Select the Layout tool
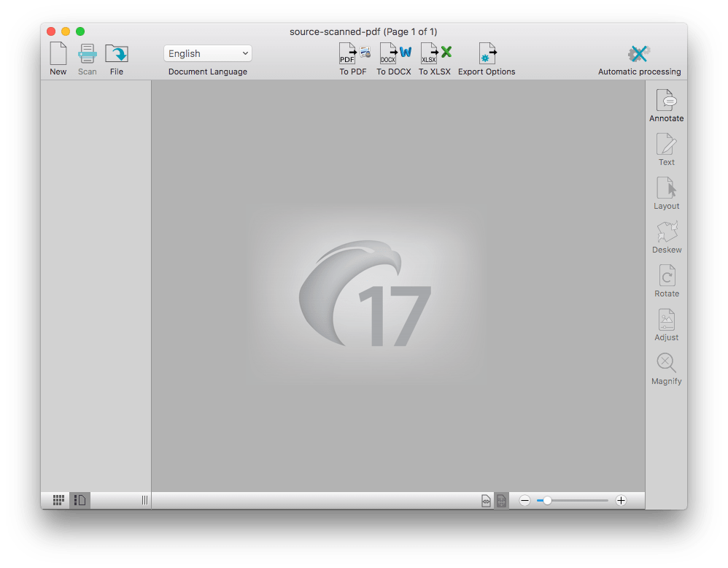 (666, 192)
